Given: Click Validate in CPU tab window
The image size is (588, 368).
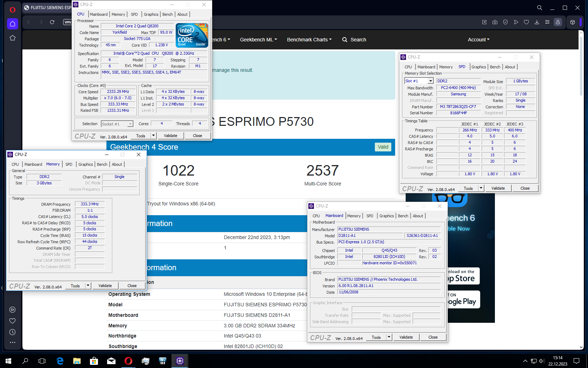Looking at the screenshot, I should (x=170, y=136).
